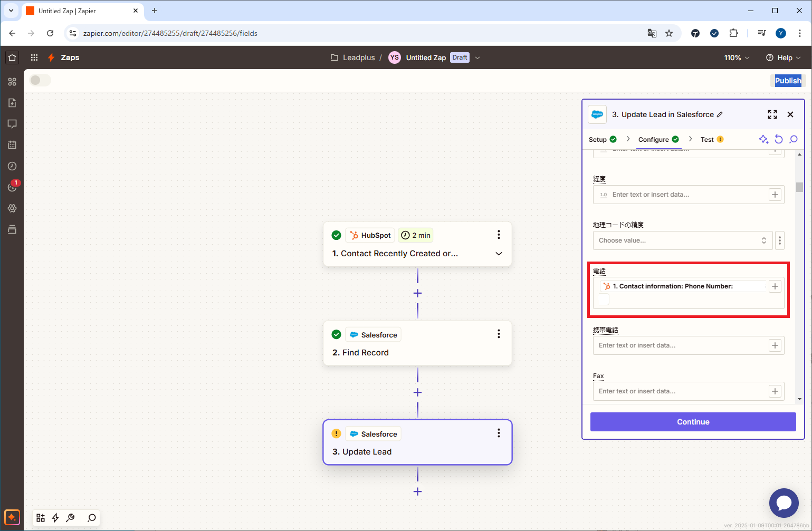Open the Zapier home icon
This screenshot has width=812, height=531.
pos(12,57)
